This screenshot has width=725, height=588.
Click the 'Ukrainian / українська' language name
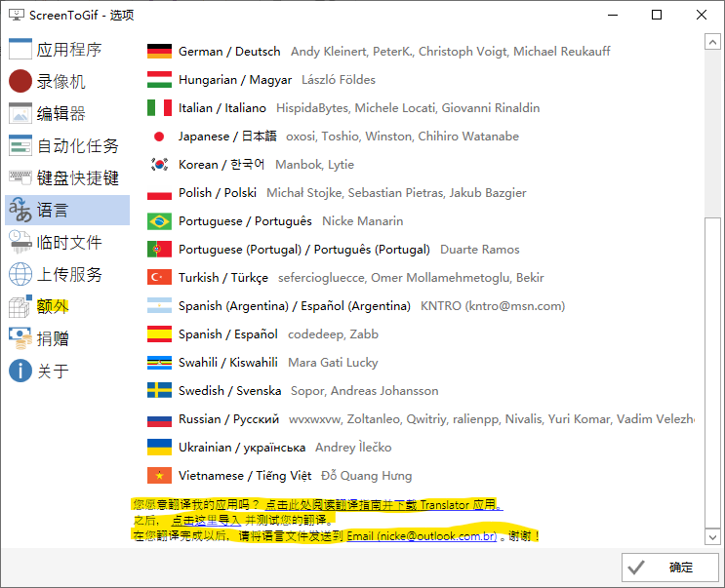tap(242, 448)
